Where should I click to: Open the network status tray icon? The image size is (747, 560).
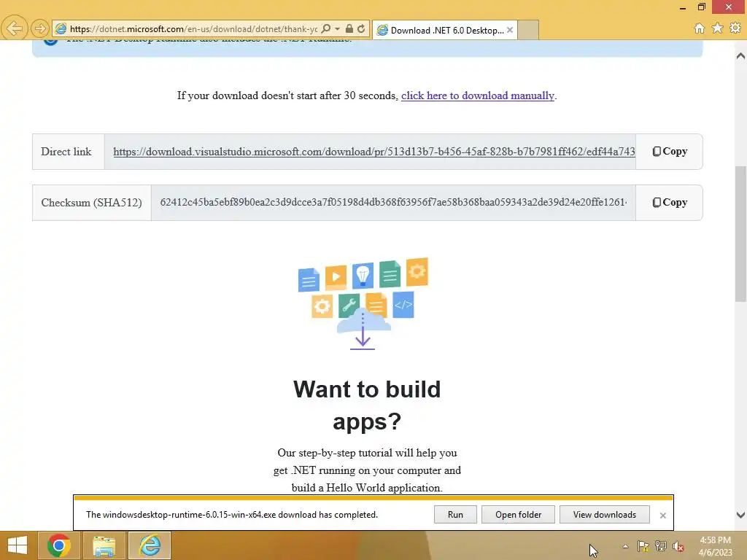[661, 546]
